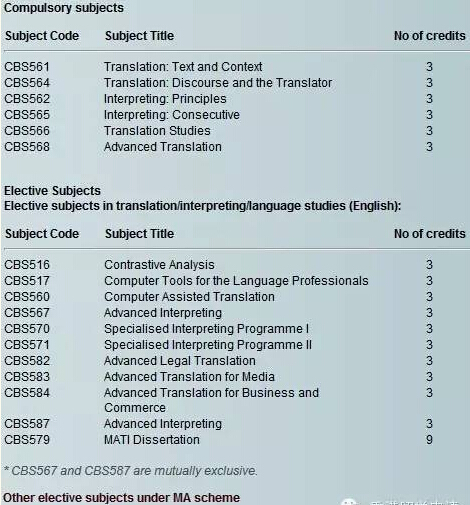
Task: Select MATI Dissertation title
Action: (x=152, y=440)
